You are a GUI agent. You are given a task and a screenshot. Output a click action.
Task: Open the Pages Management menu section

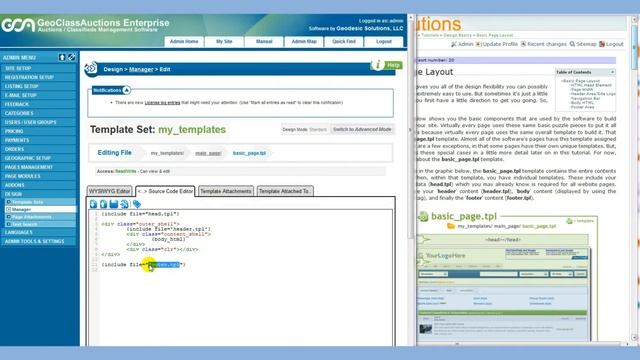click(38, 167)
